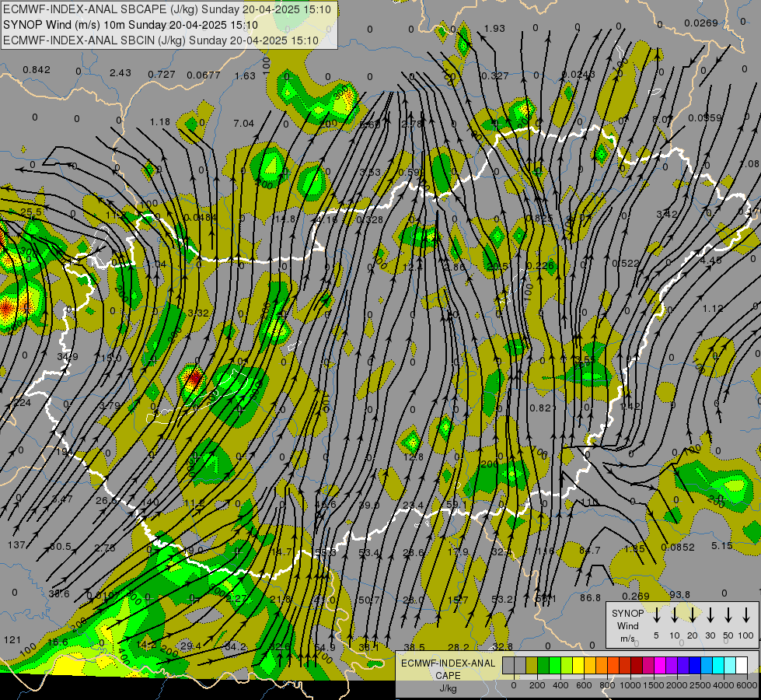Screen dimensions: 761x700
Task: Click the map value 7.04
Action: (243, 124)
